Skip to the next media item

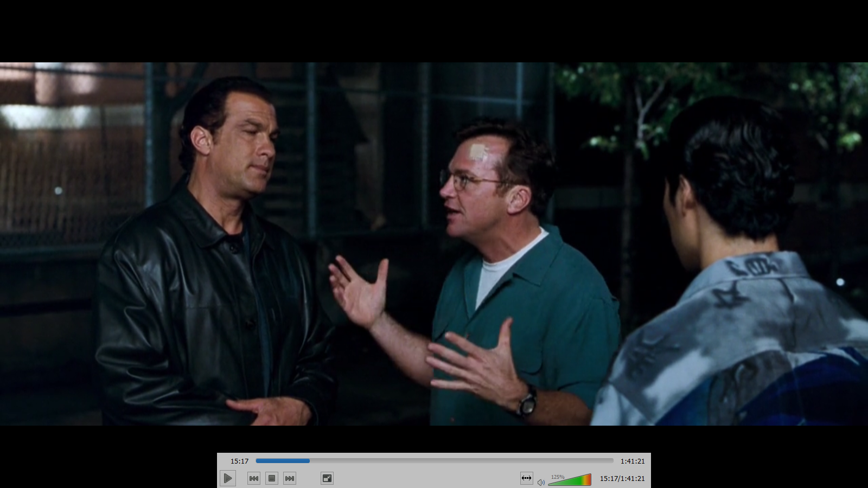coord(290,478)
